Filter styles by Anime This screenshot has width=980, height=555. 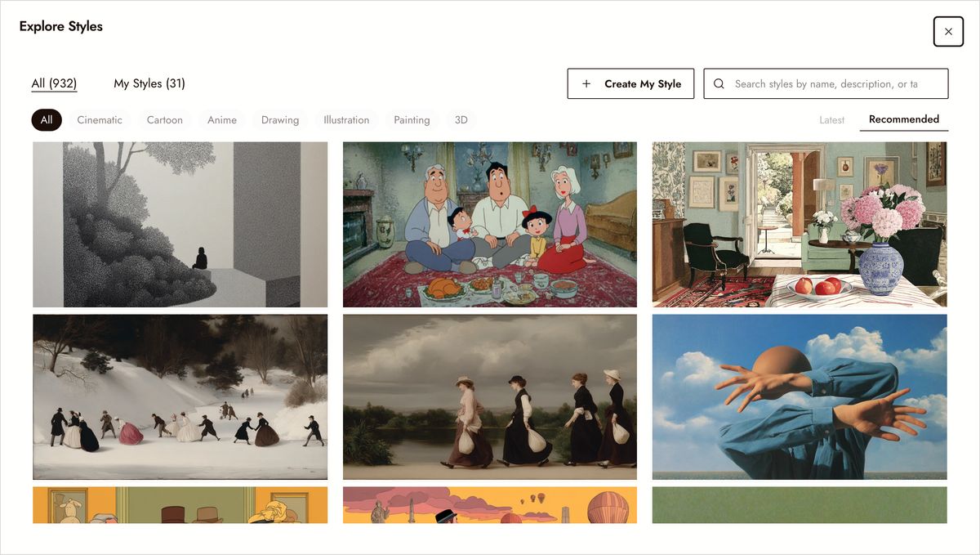[x=222, y=119]
